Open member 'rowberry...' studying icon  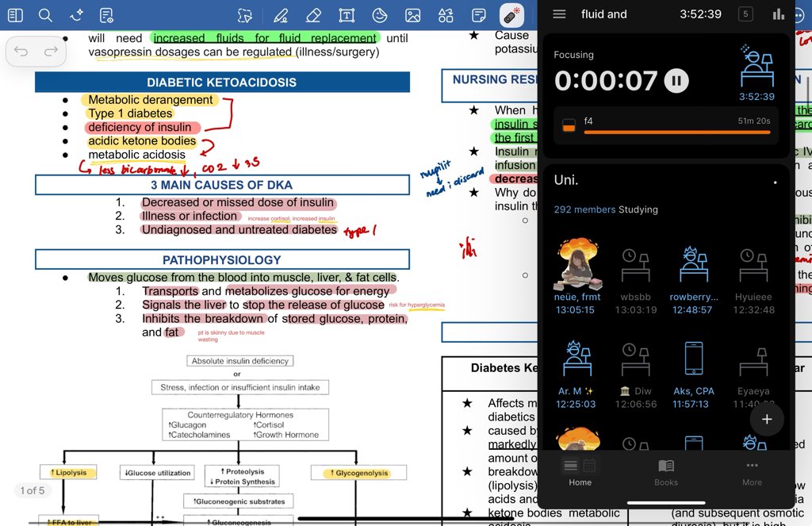693,265
